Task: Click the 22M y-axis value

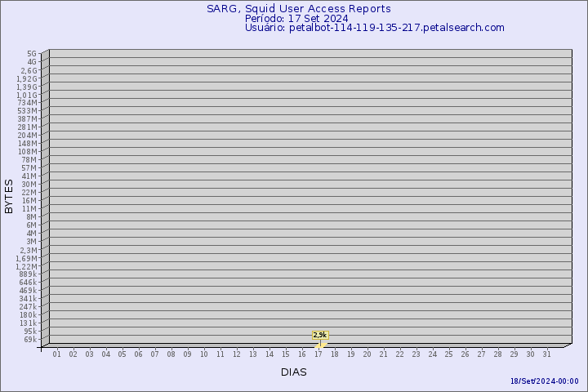Action: pos(29,193)
